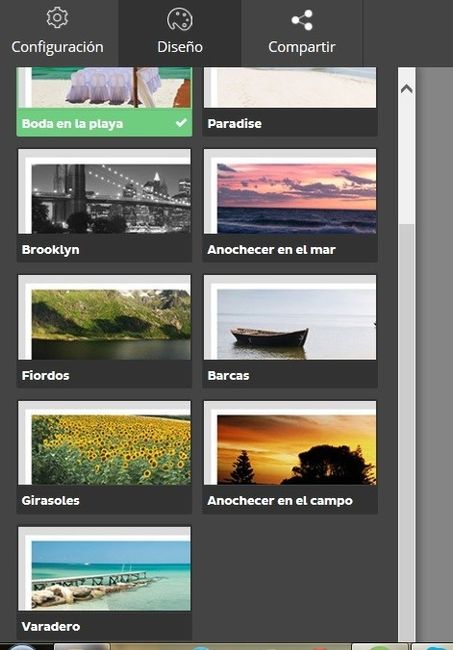Click the checkmark on Boda en la playa
The height and width of the screenshot is (650, 453).
(x=181, y=123)
